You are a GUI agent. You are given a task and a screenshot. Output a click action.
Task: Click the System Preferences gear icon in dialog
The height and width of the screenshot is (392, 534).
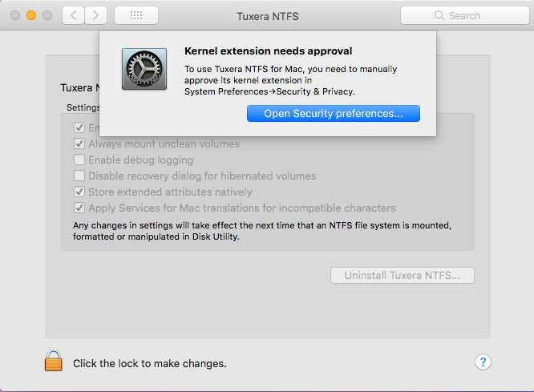click(x=144, y=69)
